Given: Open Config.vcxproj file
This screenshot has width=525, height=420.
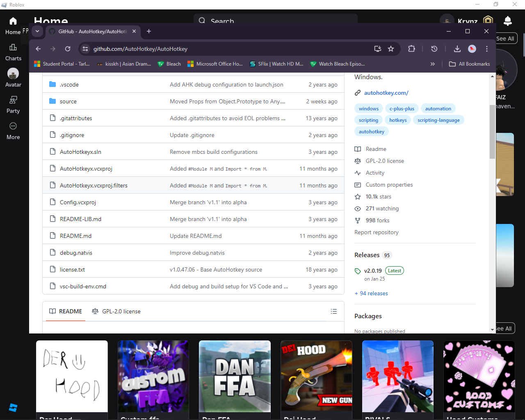Looking at the screenshot, I should pos(78,202).
